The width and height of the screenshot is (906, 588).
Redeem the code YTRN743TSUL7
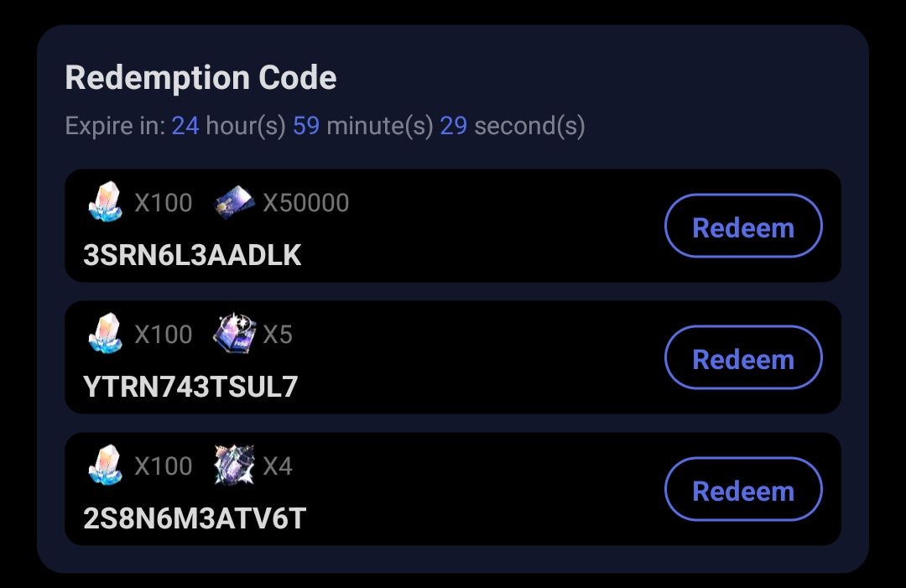click(x=743, y=357)
